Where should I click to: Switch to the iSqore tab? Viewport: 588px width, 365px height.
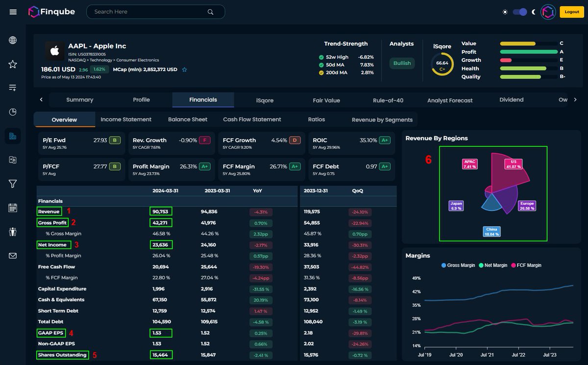(x=265, y=100)
